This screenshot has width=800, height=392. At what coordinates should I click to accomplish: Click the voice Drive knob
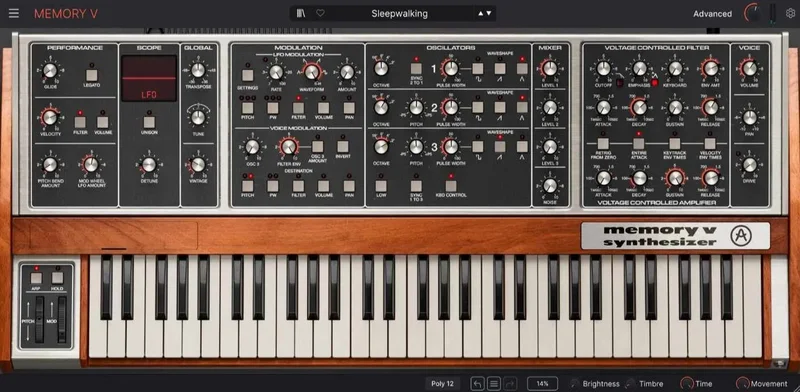coord(749,164)
